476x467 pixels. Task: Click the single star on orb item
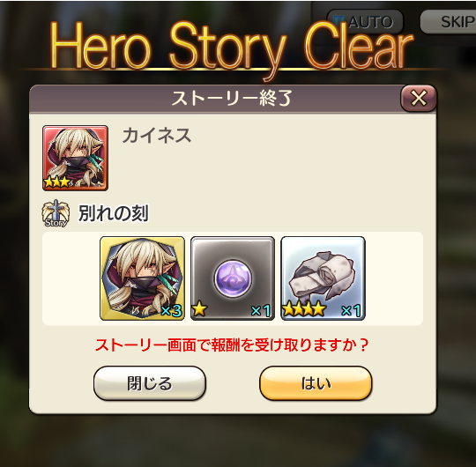(x=199, y=310)
